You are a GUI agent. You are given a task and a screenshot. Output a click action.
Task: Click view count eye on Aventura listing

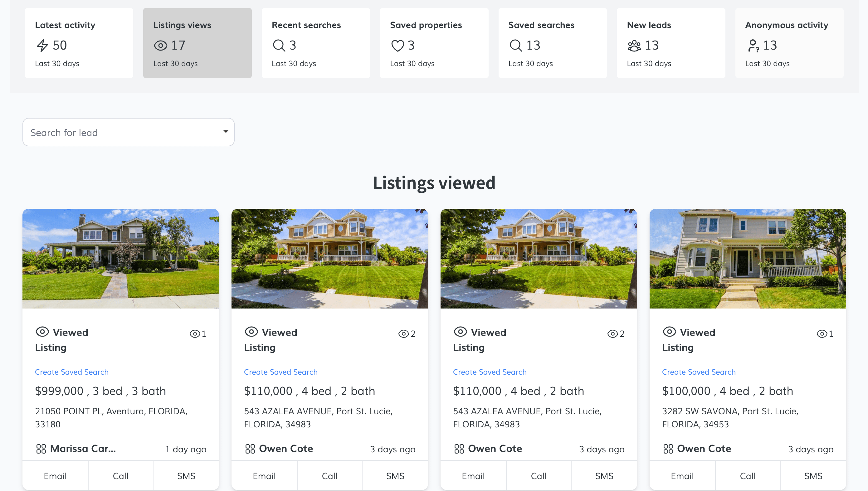[195, 334]
